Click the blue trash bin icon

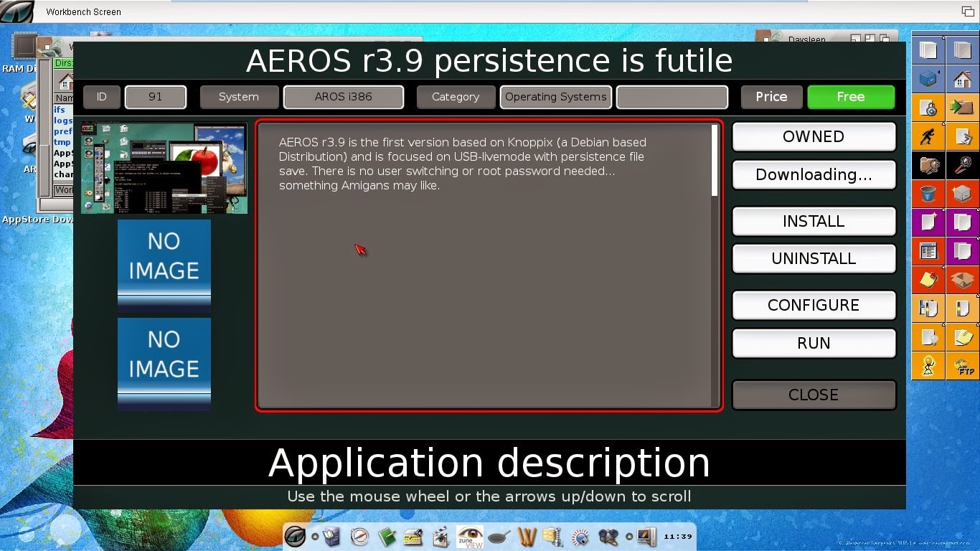coord(928,194)
